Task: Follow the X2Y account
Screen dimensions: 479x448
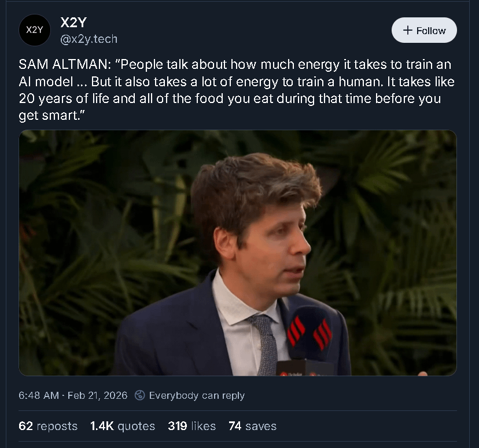Action: (x=424, y=30)
